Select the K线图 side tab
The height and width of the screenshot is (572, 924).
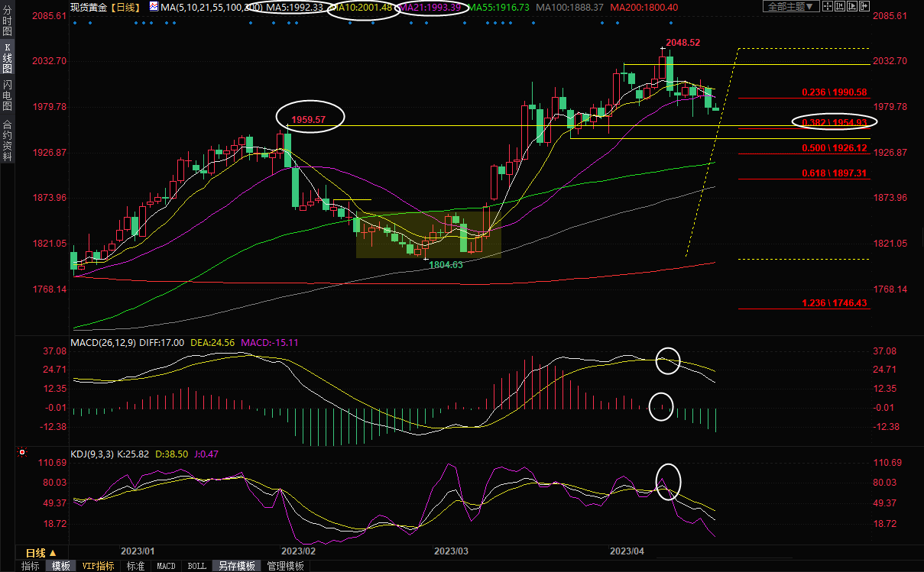tap(7, 58)
